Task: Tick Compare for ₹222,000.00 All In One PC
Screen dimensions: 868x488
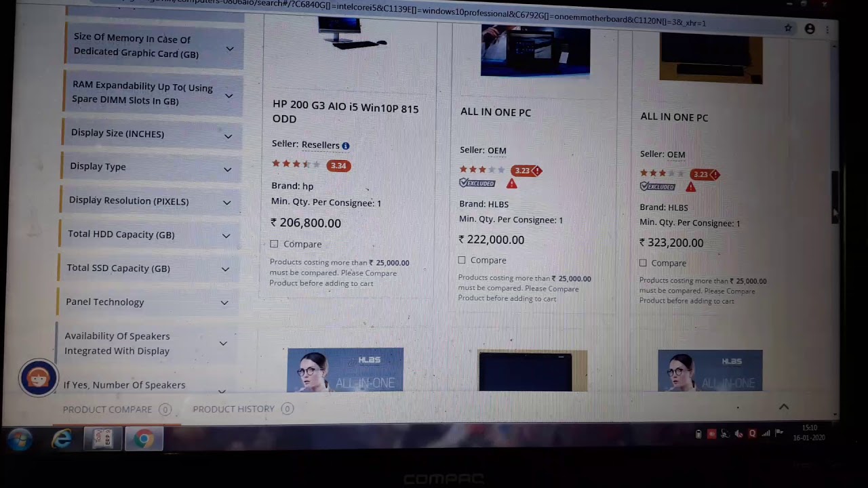Action: tap(462, 260)
